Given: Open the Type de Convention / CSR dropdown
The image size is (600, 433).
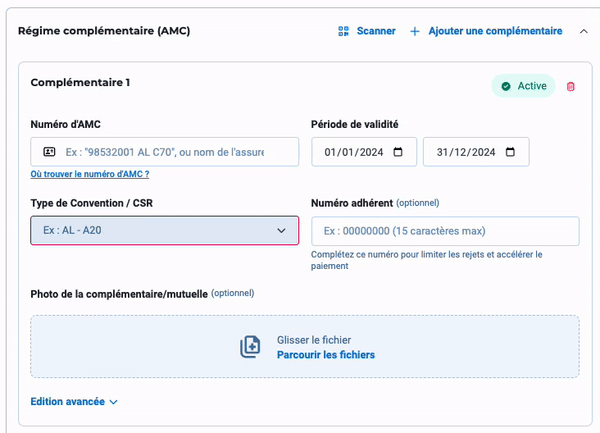Looking at the screenshot, I should (165, 230).
